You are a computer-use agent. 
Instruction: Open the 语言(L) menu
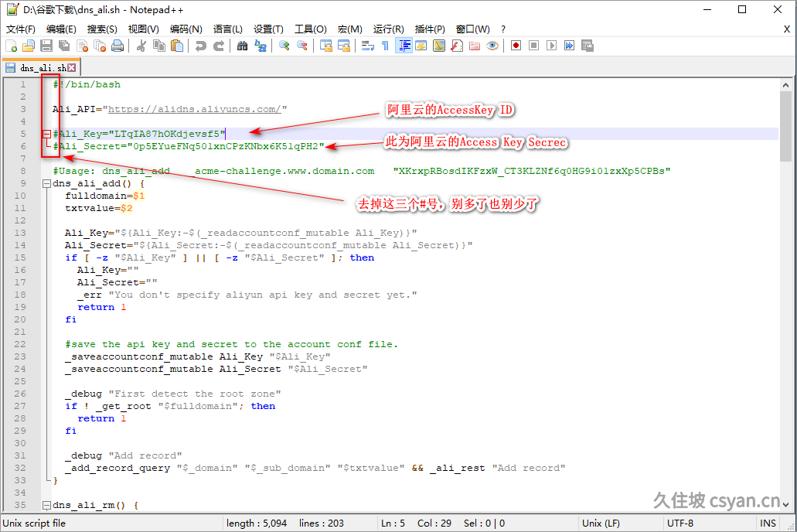pyautogui.click(x=227, y=29)
